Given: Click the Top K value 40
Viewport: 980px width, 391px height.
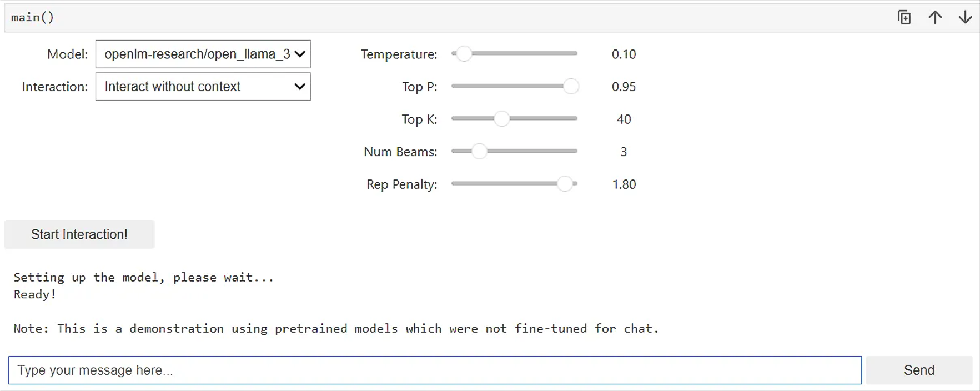Looking at the screenshot, I should [x=624, y=119].
